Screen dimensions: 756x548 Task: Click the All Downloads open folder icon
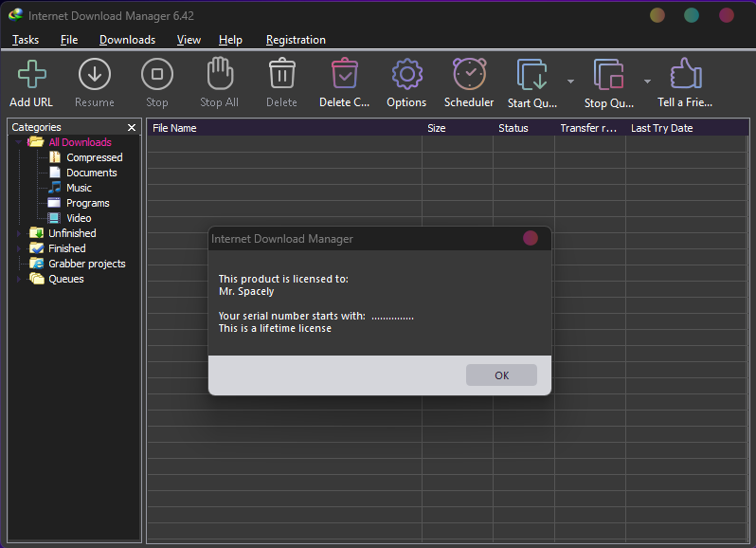(36, 142)
